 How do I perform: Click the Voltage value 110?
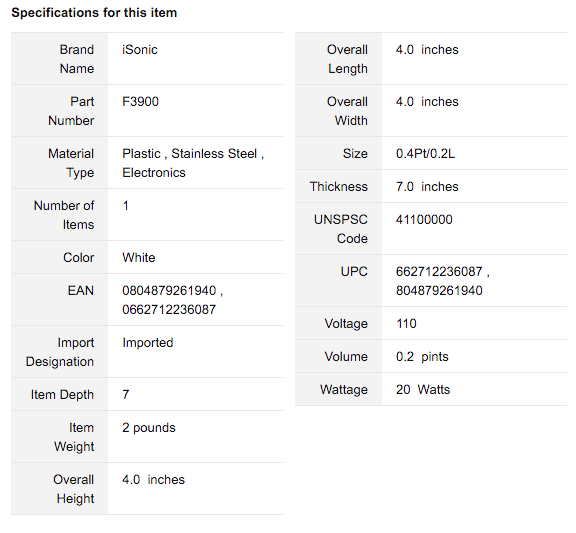click(406, 324)
